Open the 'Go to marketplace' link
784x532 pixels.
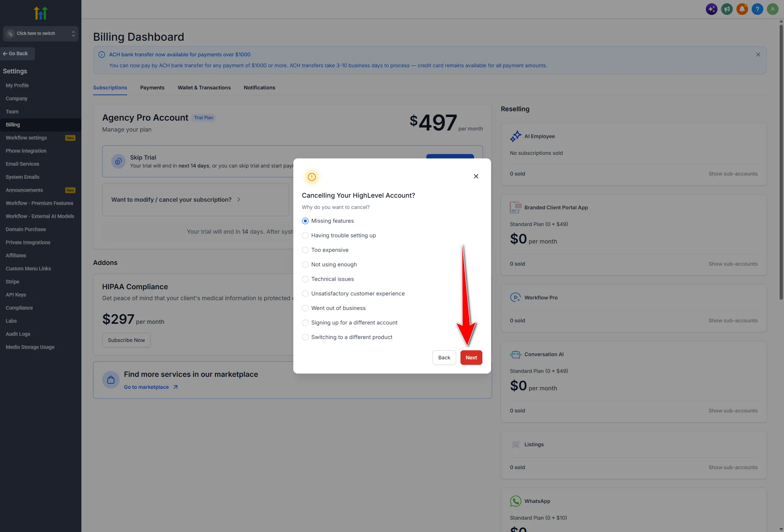151,387
